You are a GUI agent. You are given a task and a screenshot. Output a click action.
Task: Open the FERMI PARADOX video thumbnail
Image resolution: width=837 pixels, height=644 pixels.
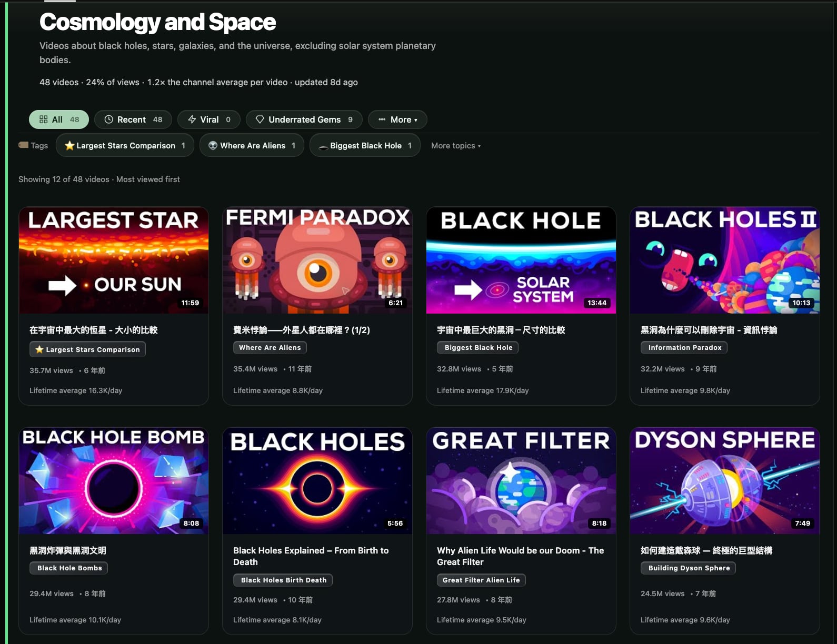coord(317,260)
